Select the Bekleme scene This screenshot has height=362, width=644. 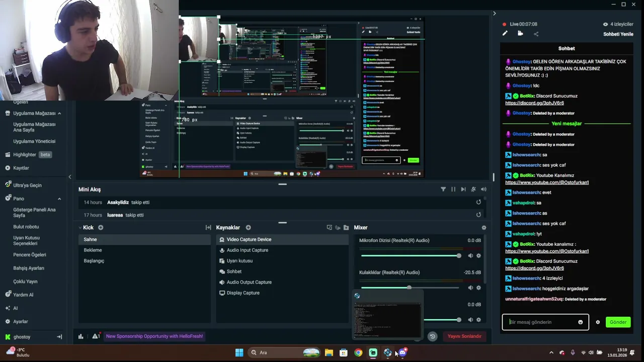coord(144,250)
